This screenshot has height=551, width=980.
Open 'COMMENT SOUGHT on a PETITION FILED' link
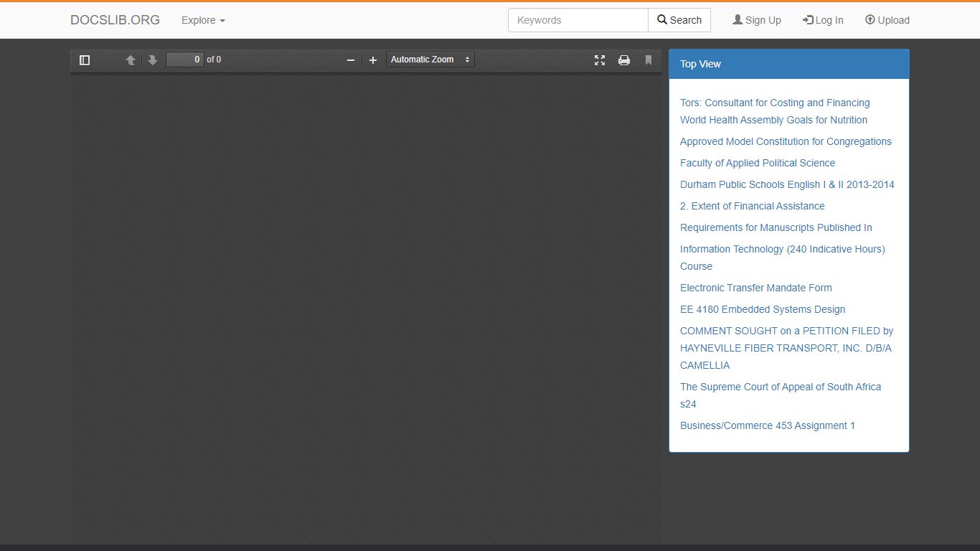(787, 348)
